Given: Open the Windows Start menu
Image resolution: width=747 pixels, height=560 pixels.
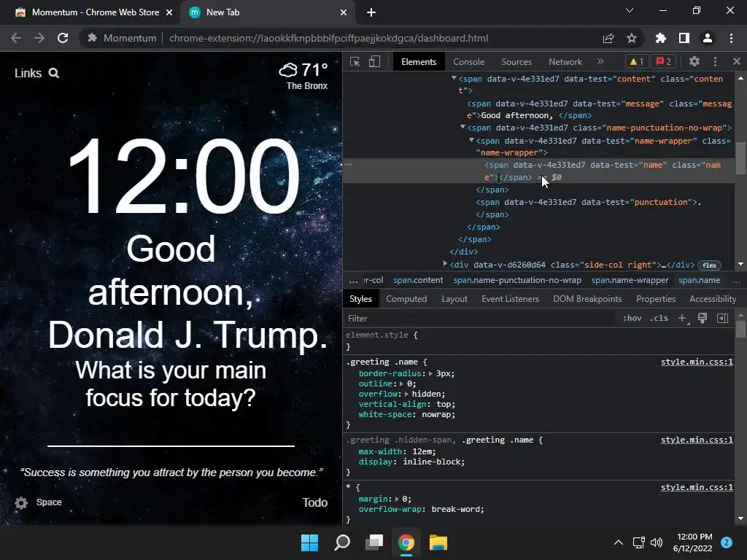Looking at the screenshot, I should point(309,542).
